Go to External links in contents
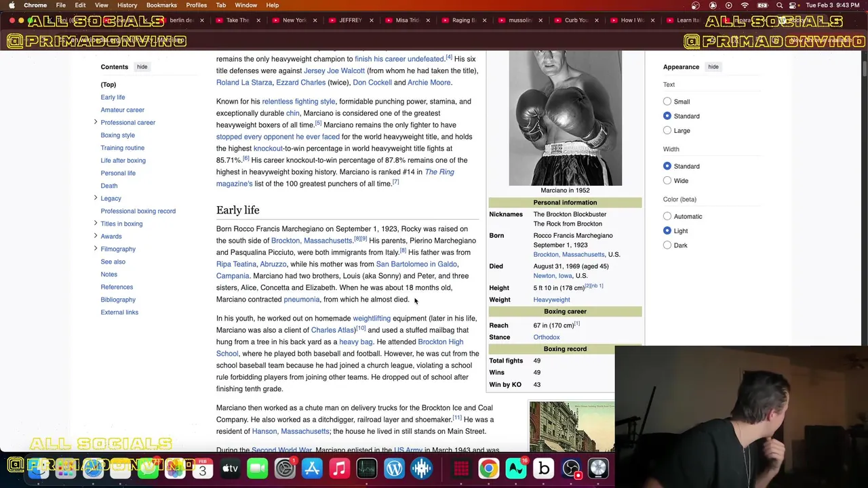This screenshot has width=868, height=488. point(119,312)
